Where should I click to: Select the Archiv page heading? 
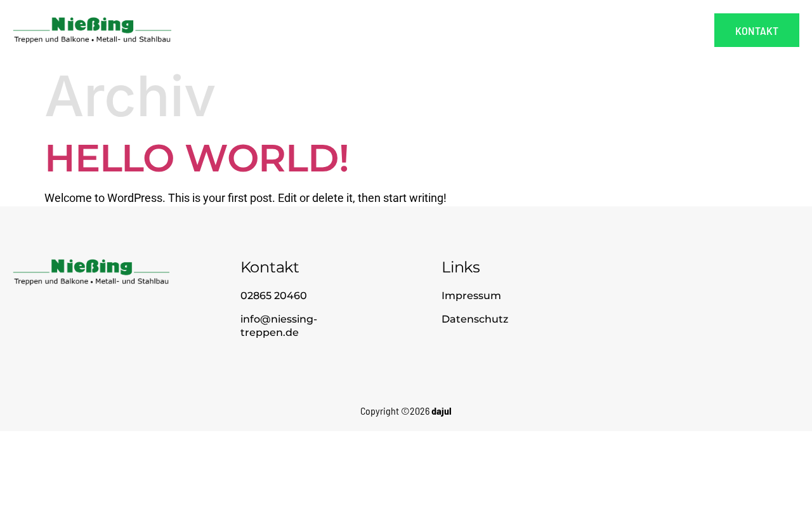[x=130, y=97]
